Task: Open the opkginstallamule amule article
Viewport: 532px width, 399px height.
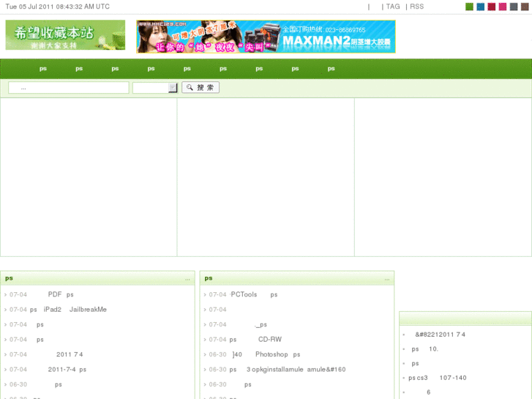Action: click(288, 369)
